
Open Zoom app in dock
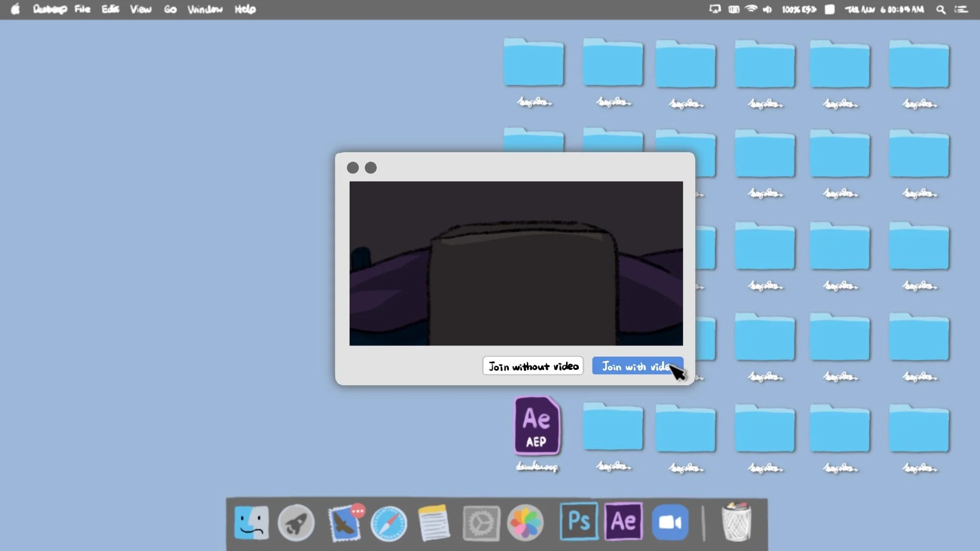point(670,522)
